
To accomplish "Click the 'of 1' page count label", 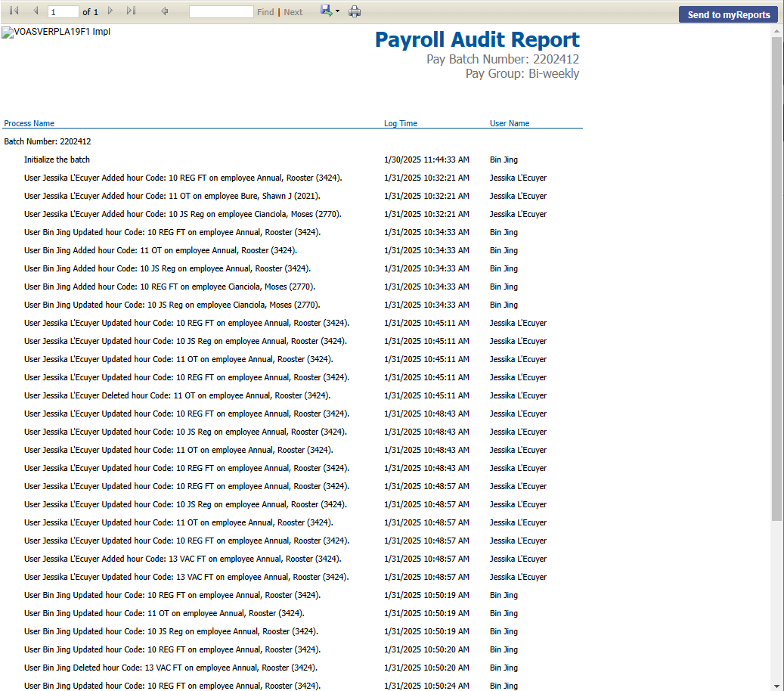I will pyautogui.click(x=90, y=12).
